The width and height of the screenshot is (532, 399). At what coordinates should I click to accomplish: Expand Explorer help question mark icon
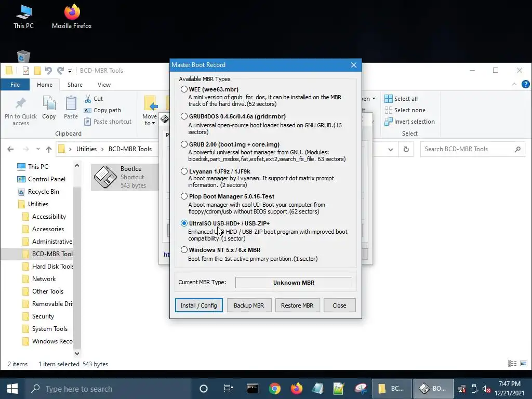pos(525,84)
